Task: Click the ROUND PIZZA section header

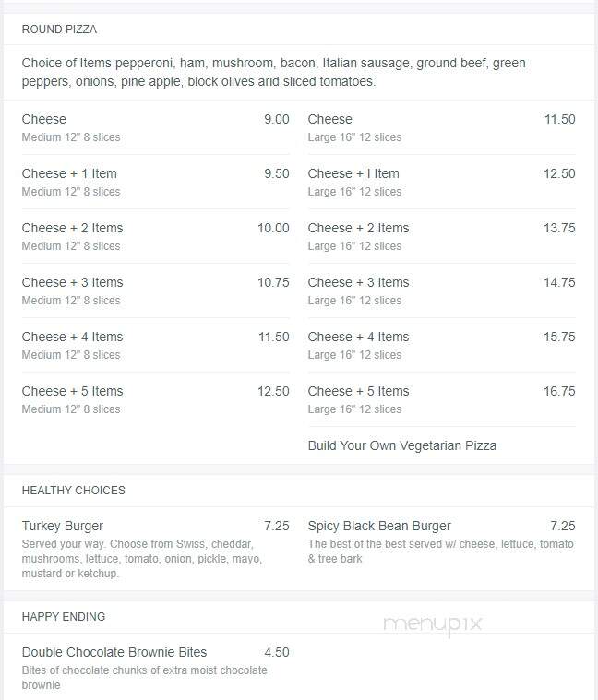Action: [x=59, y=30]
